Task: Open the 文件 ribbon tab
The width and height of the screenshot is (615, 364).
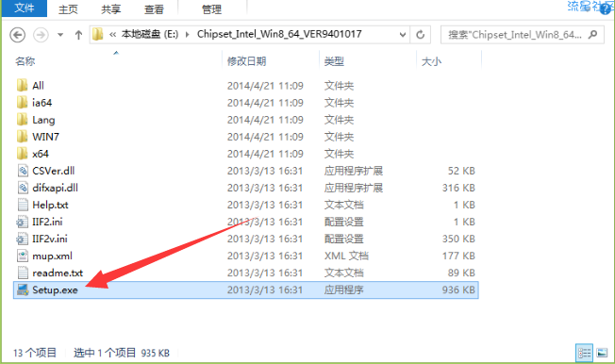Action: 25,8
